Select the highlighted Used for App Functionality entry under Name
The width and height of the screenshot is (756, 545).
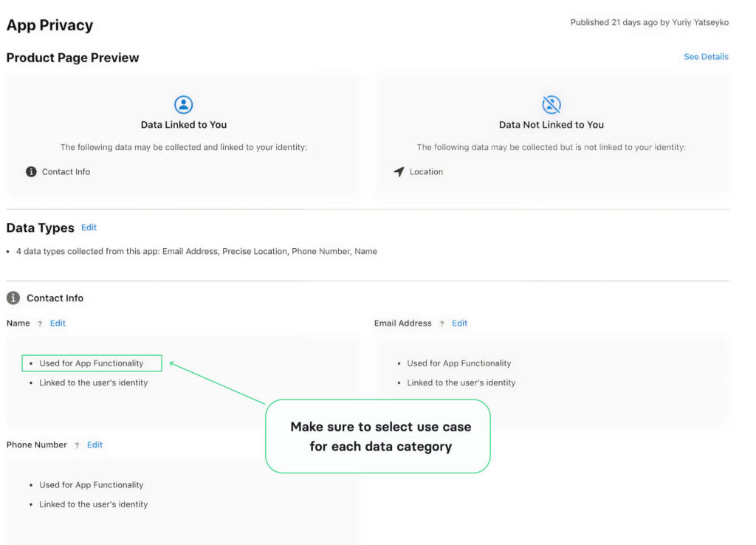click(x=92, y=363)
